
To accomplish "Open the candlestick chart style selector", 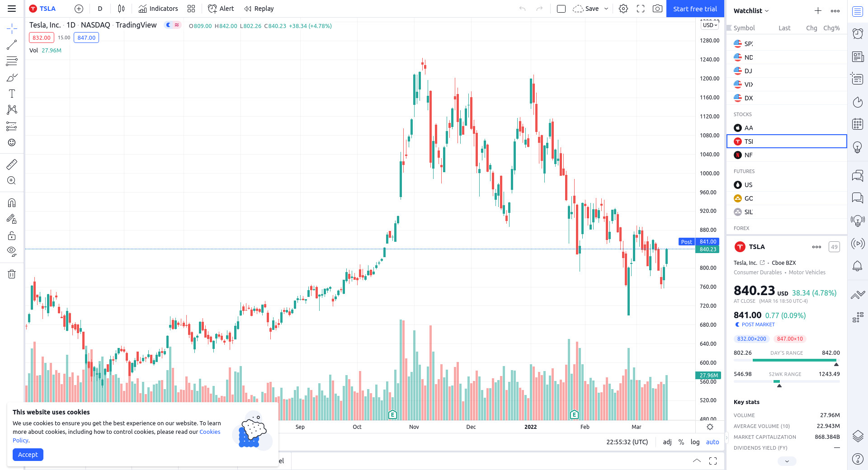I will coord(121,9).
